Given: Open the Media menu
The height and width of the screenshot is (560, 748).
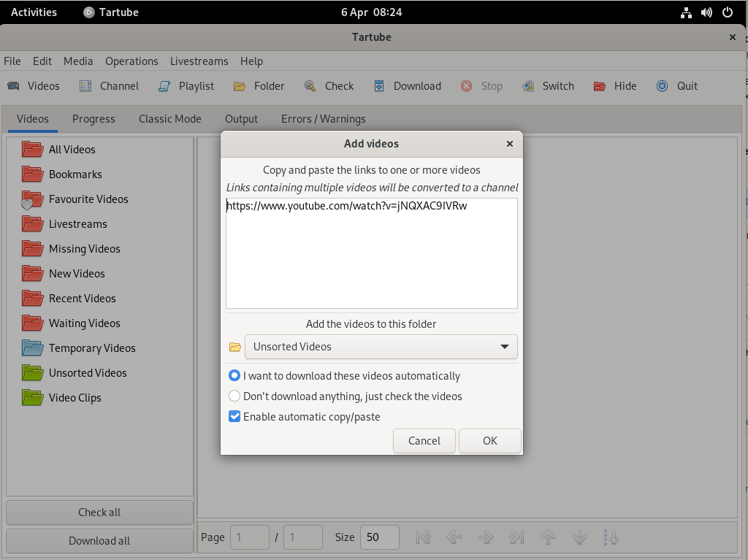Looking at the screenshot, I should (x=78, y=61).
